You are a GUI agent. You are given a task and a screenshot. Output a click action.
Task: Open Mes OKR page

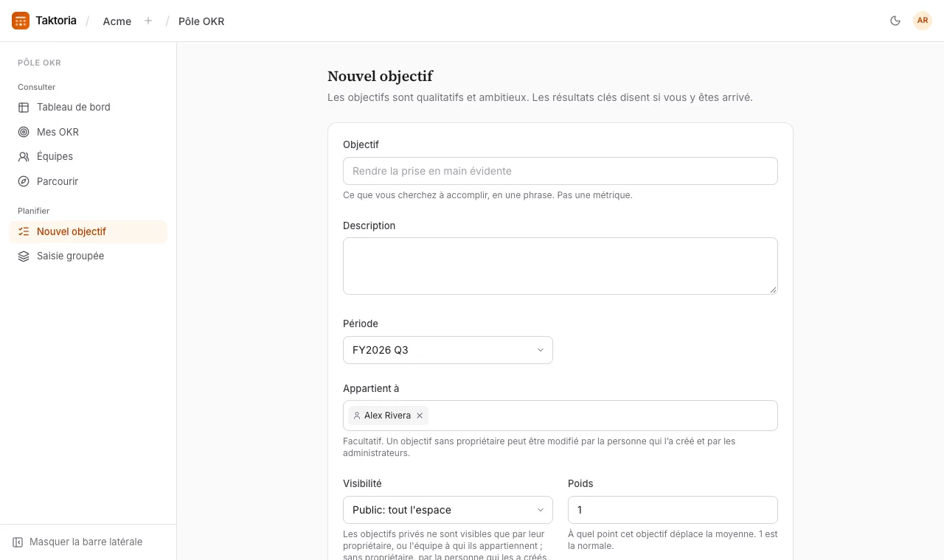[x=88, y=133]
